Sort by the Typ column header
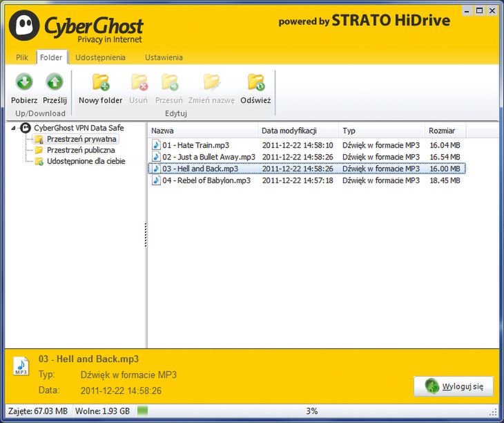 382,131
